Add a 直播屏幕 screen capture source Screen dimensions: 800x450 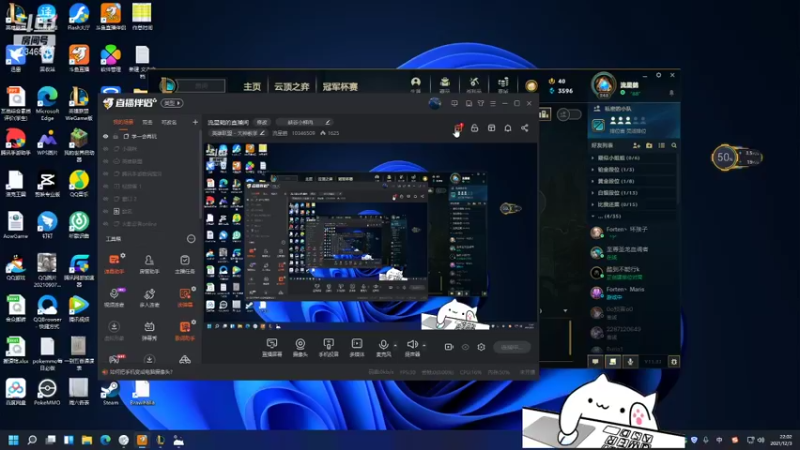[271, 347]
